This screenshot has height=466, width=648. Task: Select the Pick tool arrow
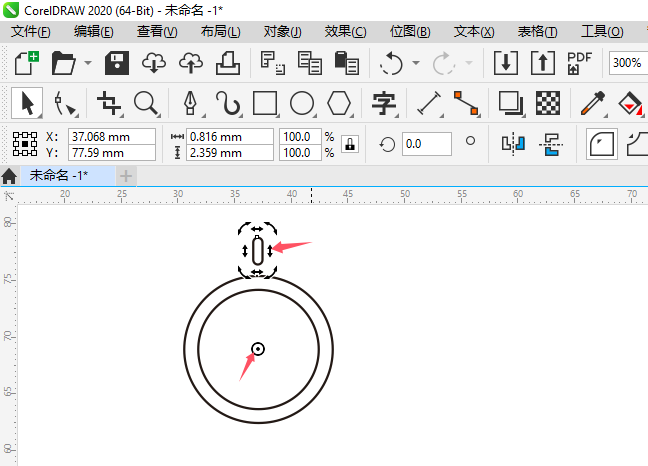[27, 103]
